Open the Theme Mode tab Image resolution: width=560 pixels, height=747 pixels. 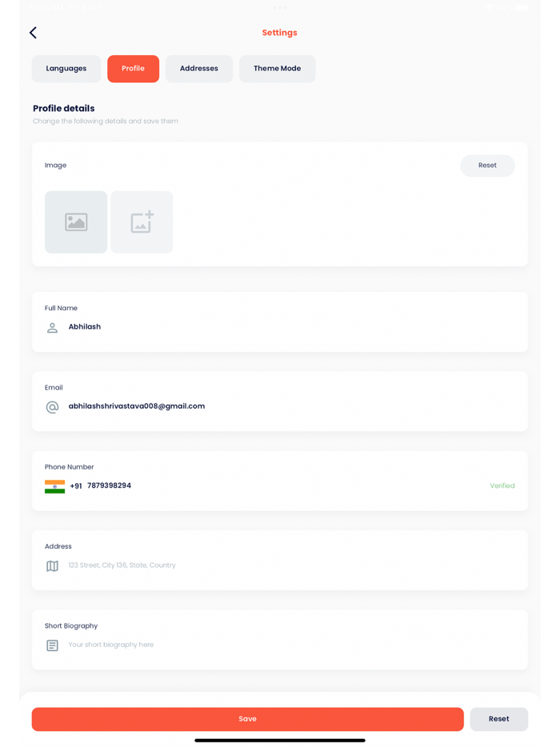[277, 69]
